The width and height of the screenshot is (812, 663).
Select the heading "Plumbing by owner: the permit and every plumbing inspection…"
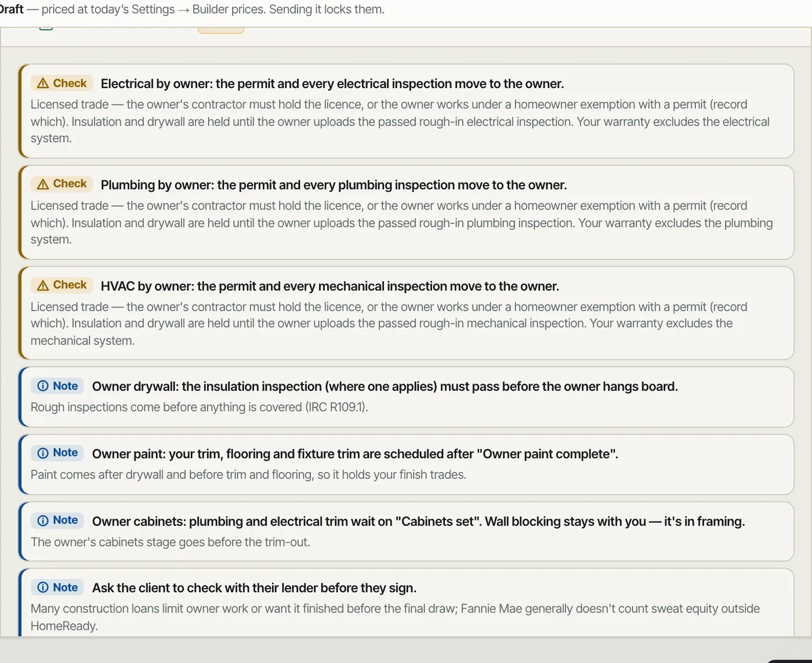(x=334, y=185)
